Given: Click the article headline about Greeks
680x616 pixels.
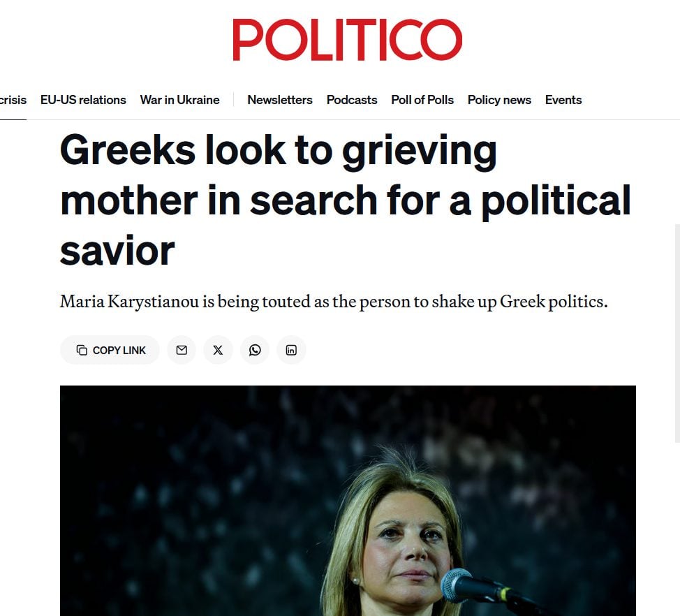Looking at the screenshot, I should [x=345, y=200].
